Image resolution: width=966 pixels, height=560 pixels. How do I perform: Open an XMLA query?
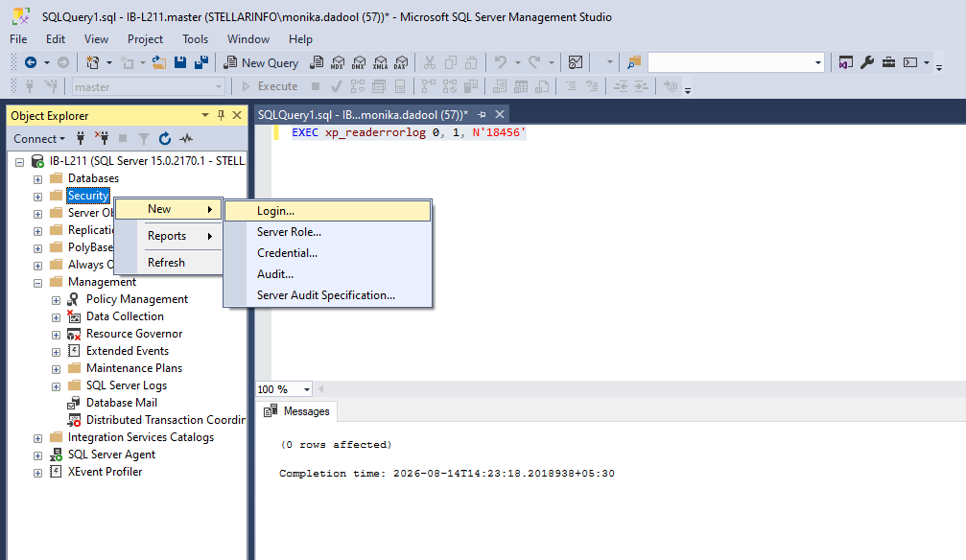coord(380,62)
